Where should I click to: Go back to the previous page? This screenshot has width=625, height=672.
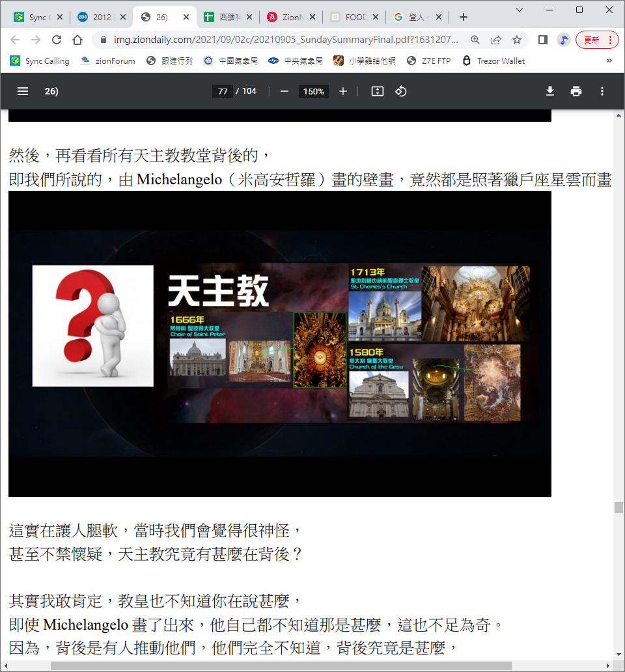click(15, 40)
